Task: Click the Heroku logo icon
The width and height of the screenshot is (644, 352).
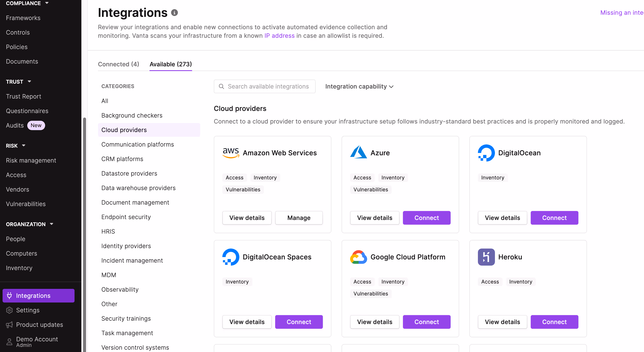Action: 486,257
